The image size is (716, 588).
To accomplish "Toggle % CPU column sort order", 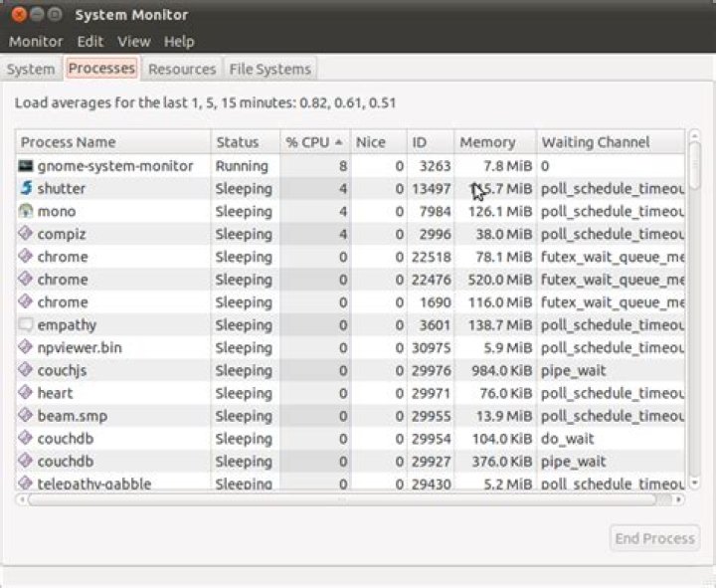I will [315, 142].
